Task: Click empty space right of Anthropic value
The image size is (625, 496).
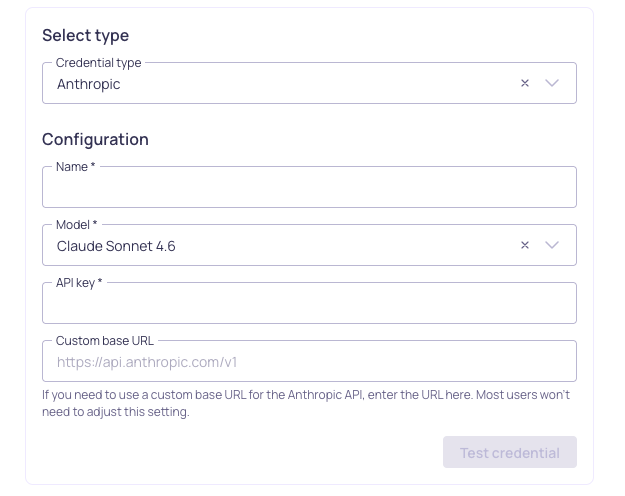Action: click(320, 85)
